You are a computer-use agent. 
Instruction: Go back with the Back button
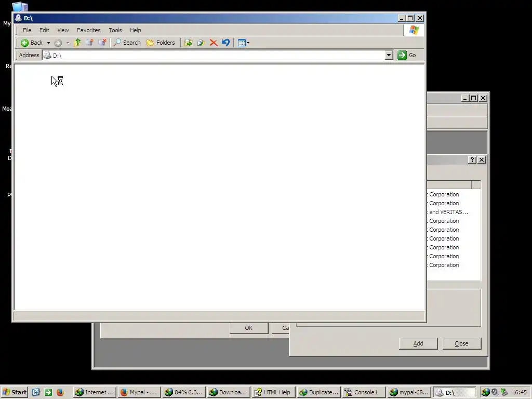[x=32, y=43]
